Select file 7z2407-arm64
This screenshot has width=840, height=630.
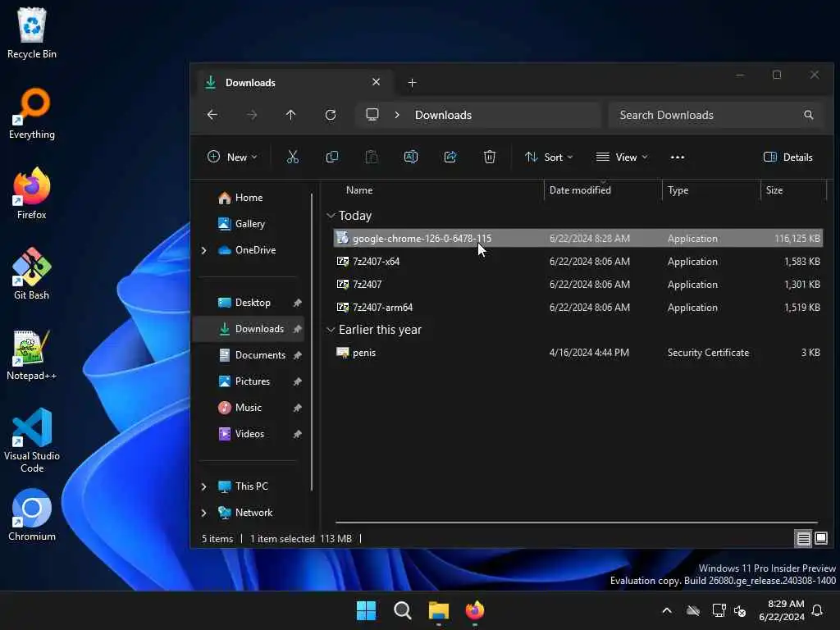(577, 308)
